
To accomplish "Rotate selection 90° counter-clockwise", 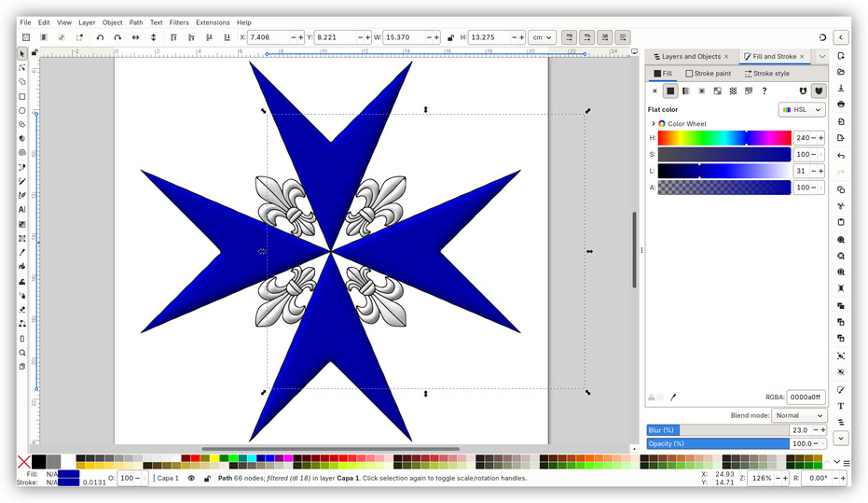I will (100, 37).
